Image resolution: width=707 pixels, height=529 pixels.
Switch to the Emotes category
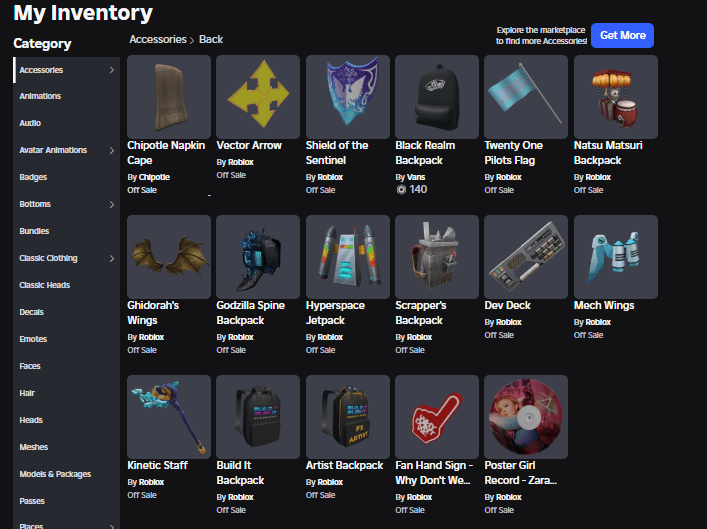(33, 339)
